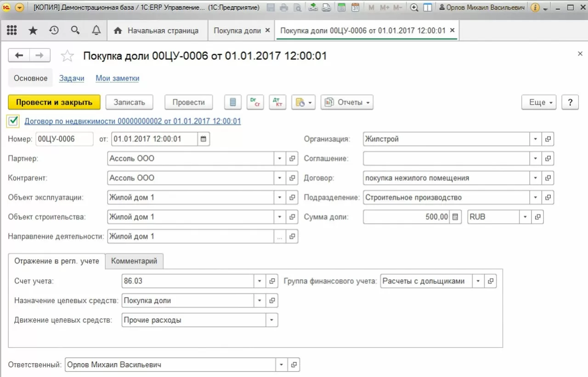This screenshot has height=377, width=588.
Task: Open the sections grid menu
Action: click(x=12, y=30)
